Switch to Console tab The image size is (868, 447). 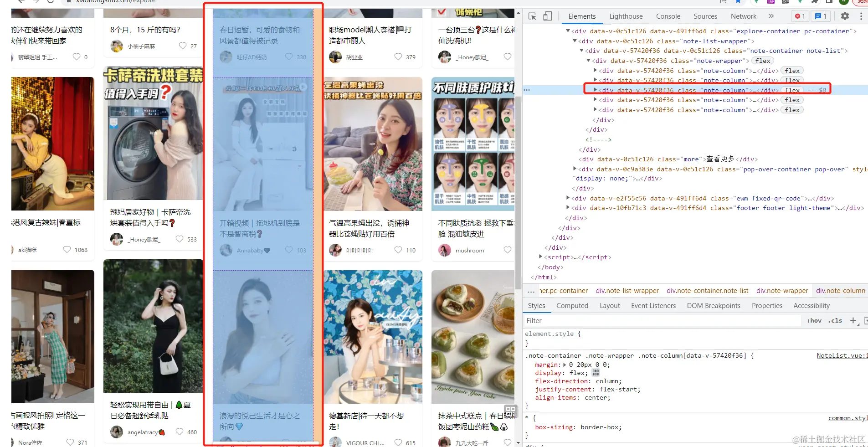pos(668,16)
